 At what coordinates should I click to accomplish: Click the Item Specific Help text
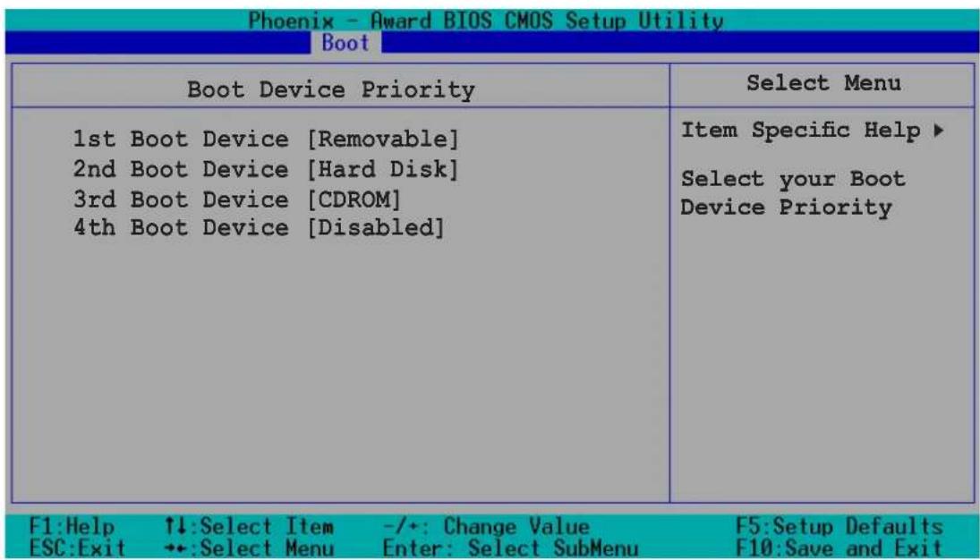click(801, 131)
